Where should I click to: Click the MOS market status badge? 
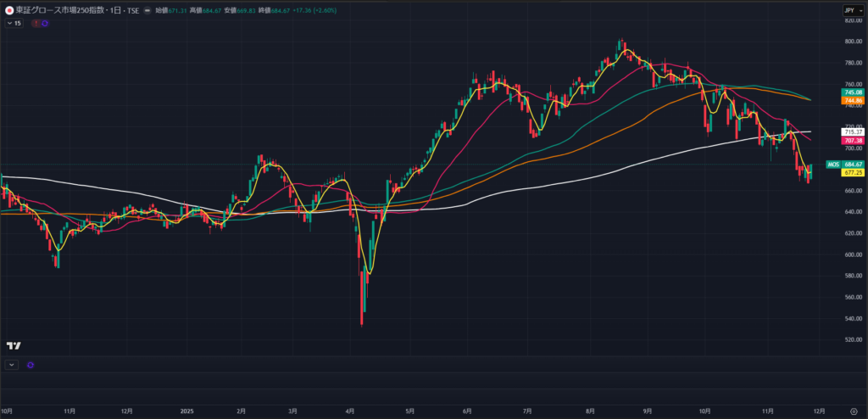(833, 164)
